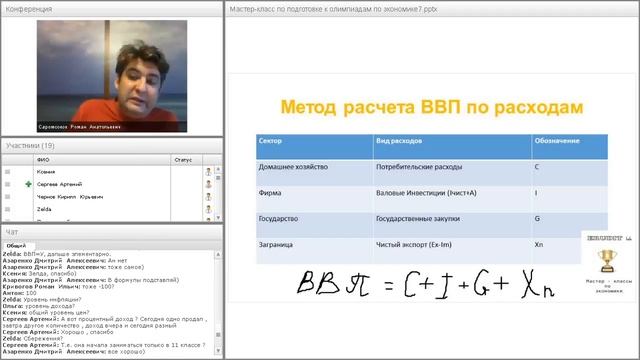Click the presenter name caption on video

(80, 127)
